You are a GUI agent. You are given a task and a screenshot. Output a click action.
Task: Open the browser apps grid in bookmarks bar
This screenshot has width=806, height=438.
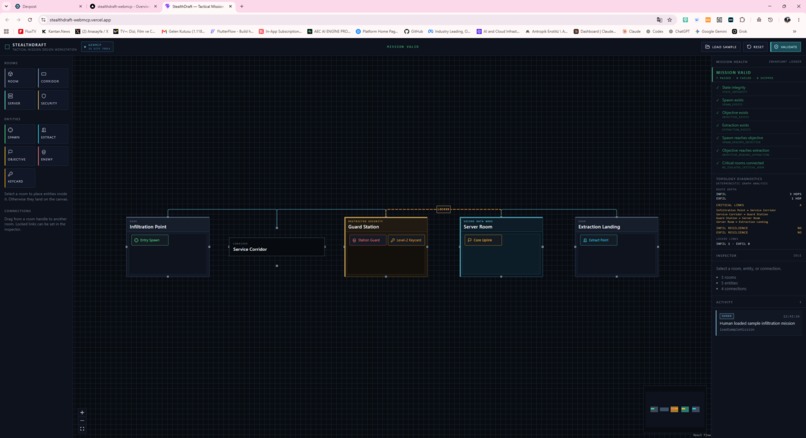[x=6, y=31]
